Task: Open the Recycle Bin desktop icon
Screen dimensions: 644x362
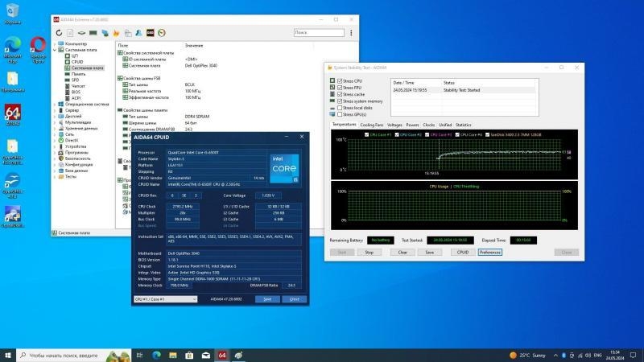Action: [x=12, y=14]
